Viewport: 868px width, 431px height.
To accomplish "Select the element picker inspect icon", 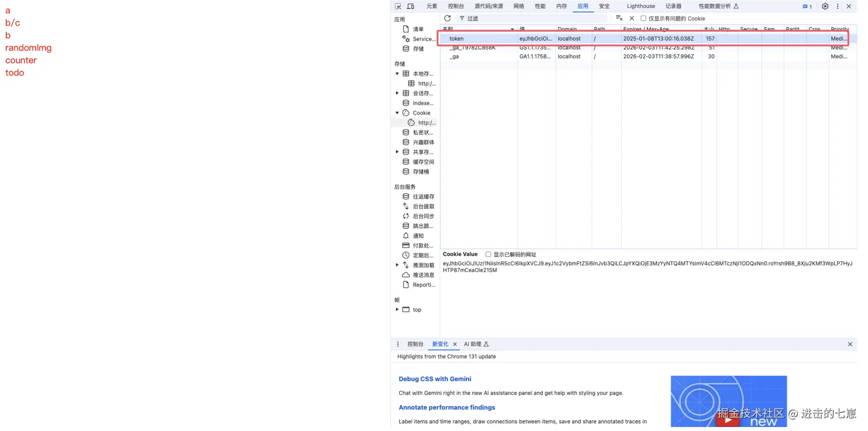I will [x=397, y=6].
